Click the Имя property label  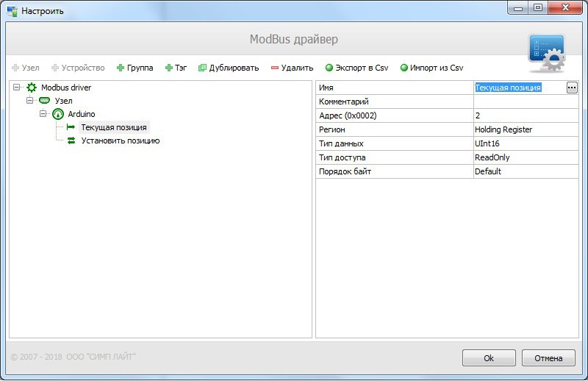click(326, 88)
